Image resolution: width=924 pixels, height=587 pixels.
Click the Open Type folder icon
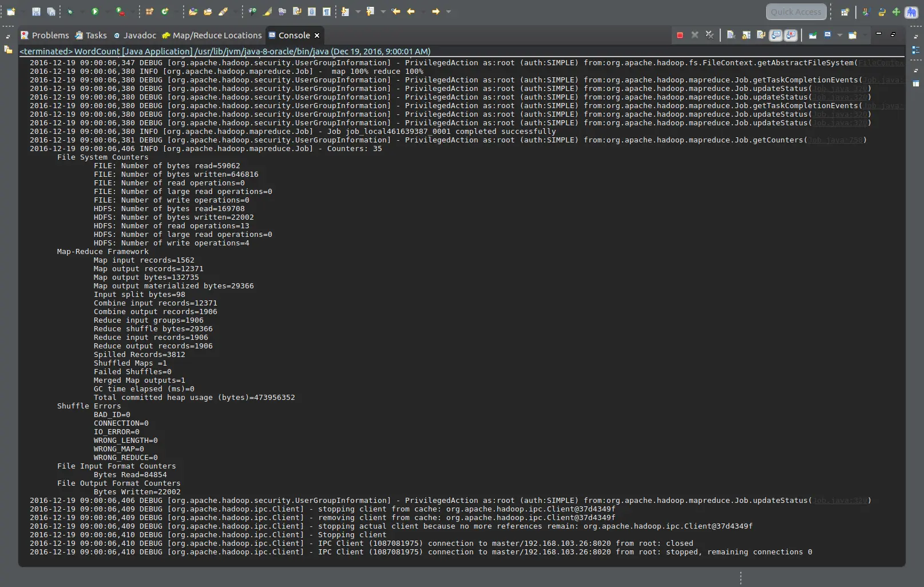(193, 11)
